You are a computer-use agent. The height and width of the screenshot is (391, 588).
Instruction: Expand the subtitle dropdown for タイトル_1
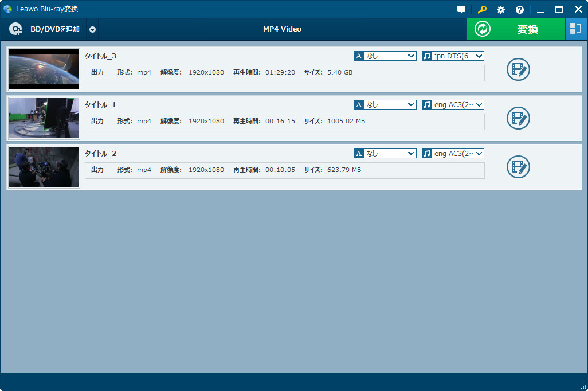point(411,104)
